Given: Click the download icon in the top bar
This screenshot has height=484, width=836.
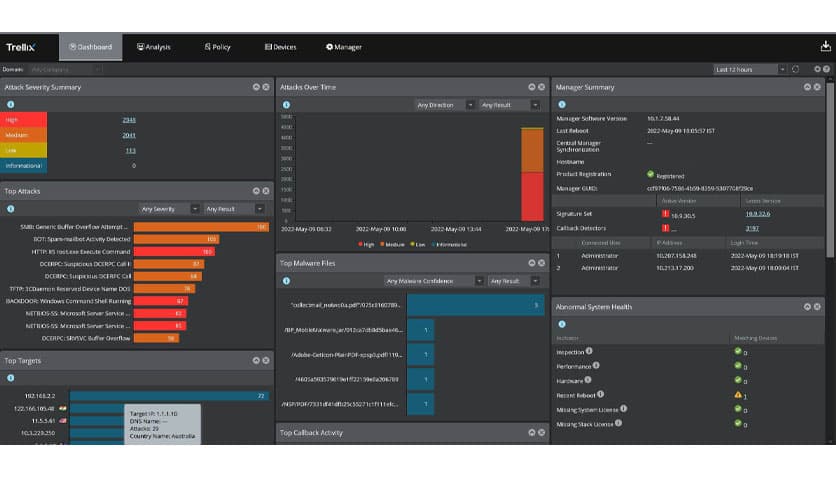Looking at the screenshot, I should tap(825, 46).
